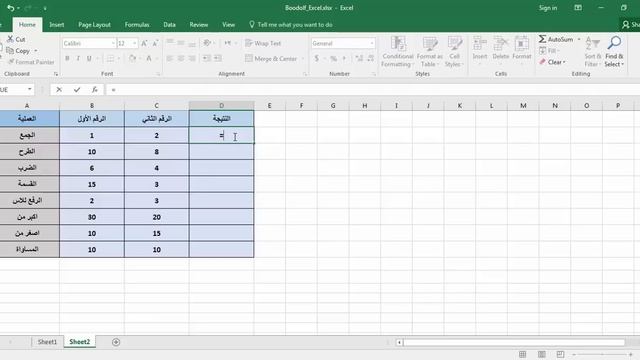640x360 pixels.
Task: Toggle Bold formatting
Action: point(67,59)
